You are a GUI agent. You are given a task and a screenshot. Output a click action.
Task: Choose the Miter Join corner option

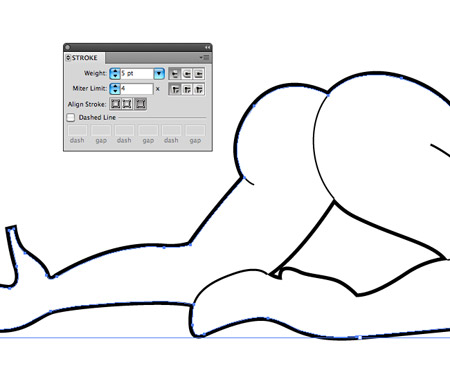coord(175,89)
